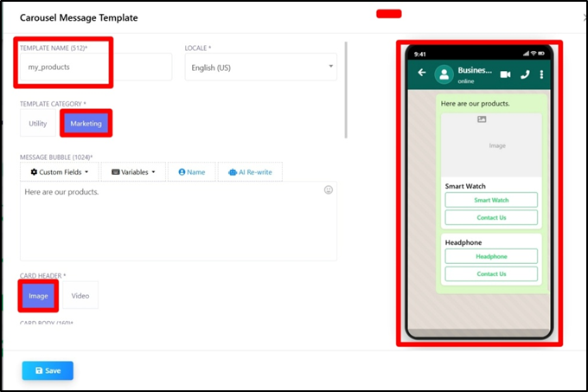Insert the Name variable
588x392 pixels.
click(191, 172)
